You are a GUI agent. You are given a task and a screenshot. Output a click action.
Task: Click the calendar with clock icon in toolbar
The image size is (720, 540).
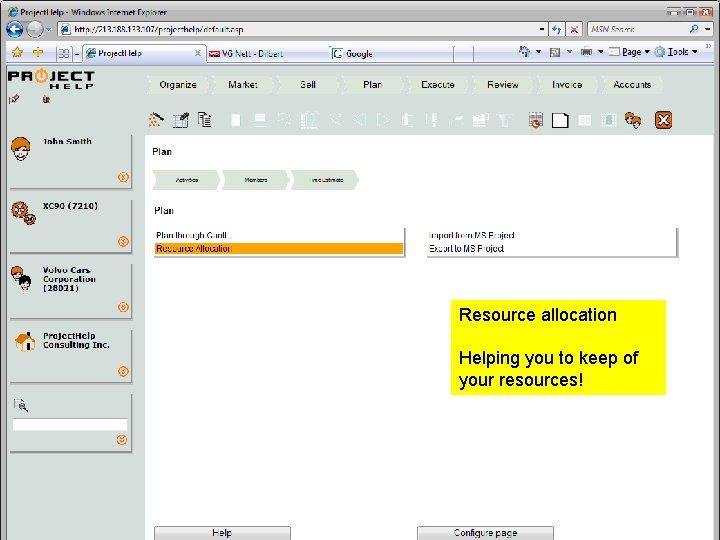[535, 120]
